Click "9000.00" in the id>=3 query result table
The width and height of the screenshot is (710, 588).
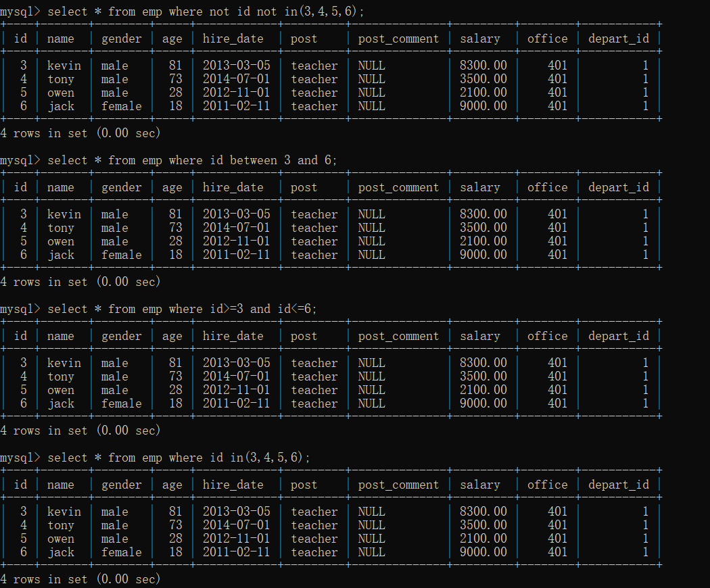[x=483, y=403]
